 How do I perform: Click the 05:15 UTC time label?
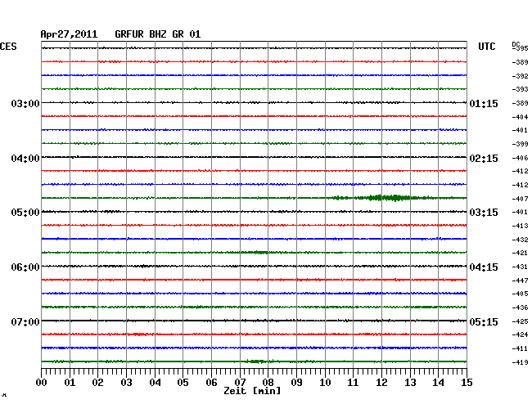pyautogui.click(x=484, y=321)
